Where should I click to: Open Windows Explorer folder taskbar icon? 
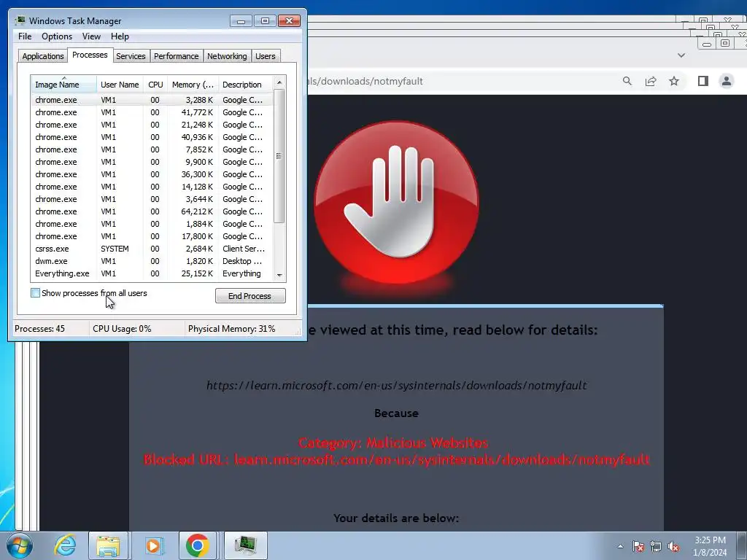pyautogui.click(x=108, y=545)
